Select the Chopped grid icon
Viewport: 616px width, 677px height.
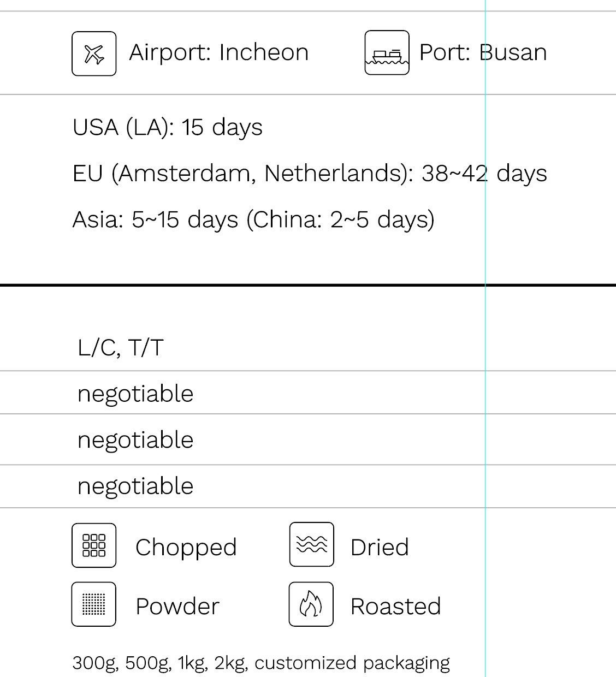tap(94, 545)
